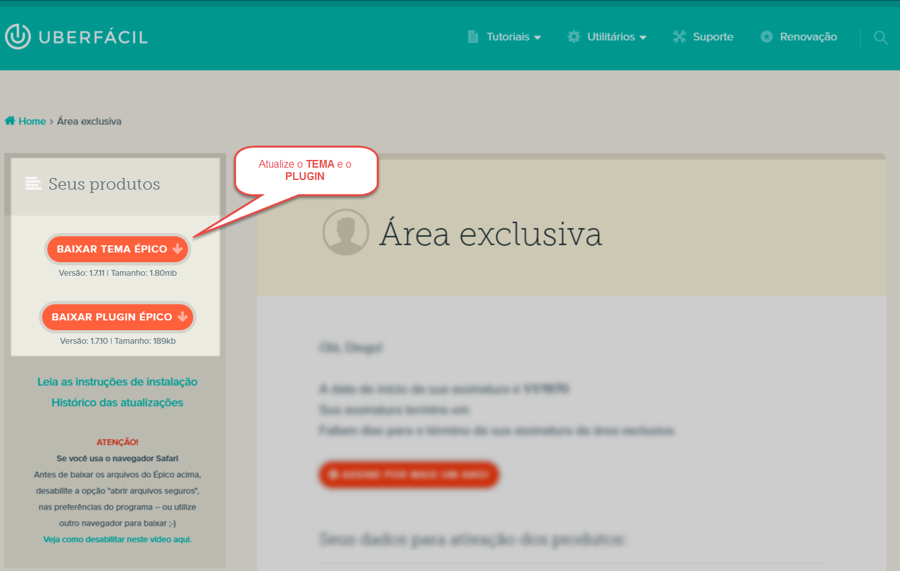Click the download arrow on Baixar Plugin Épico
This screenshot has width=900, height=571.
click(183, 316)
